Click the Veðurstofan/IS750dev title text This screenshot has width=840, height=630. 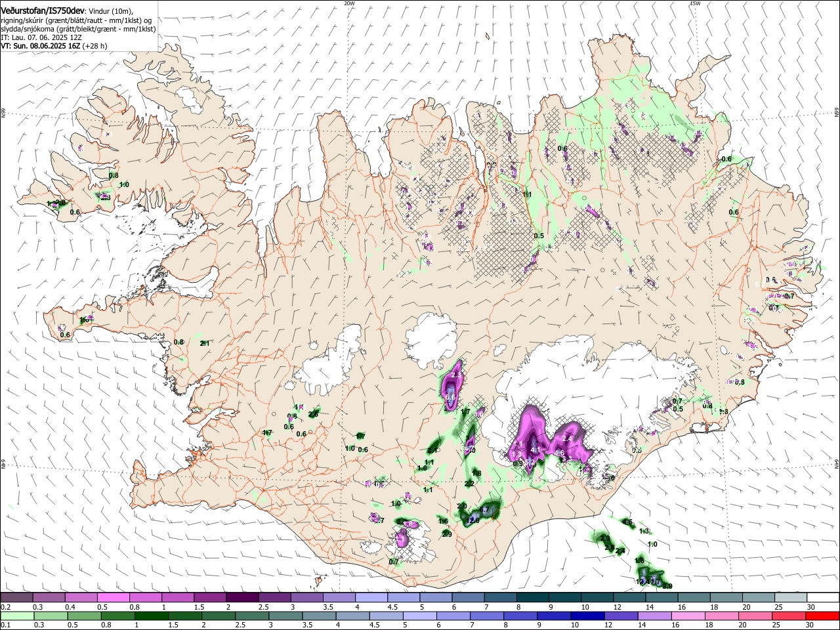pos(42,10)
